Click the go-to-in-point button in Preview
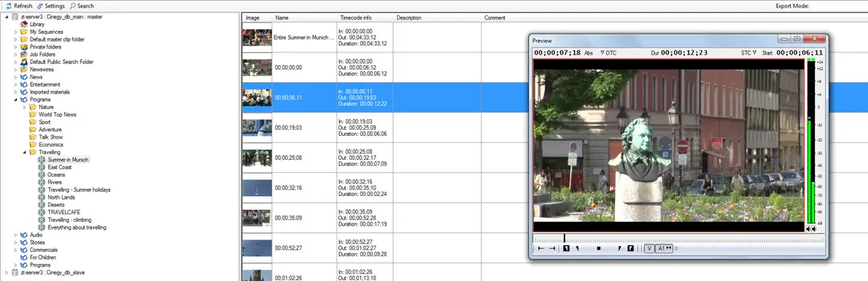 tap(541, 249)
